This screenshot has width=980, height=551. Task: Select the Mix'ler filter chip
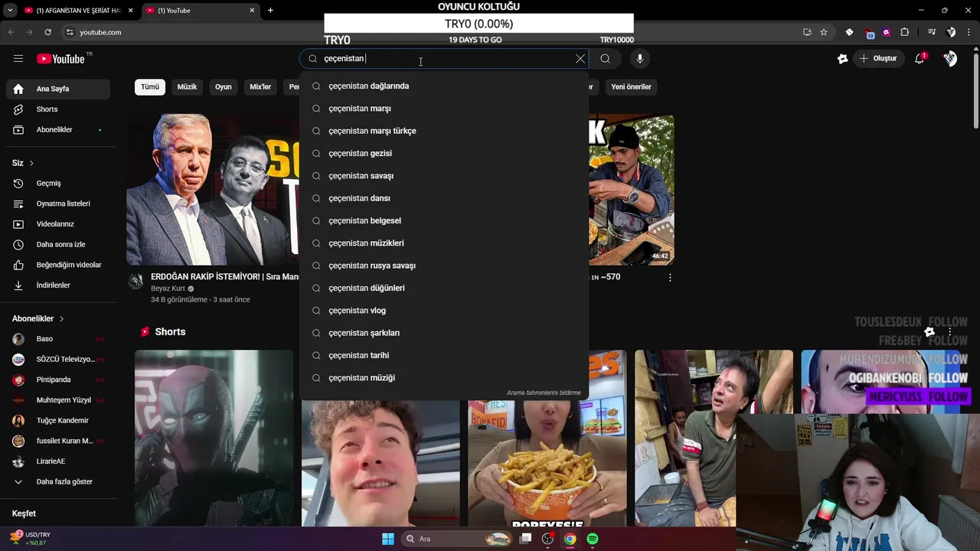pos(260,86)
